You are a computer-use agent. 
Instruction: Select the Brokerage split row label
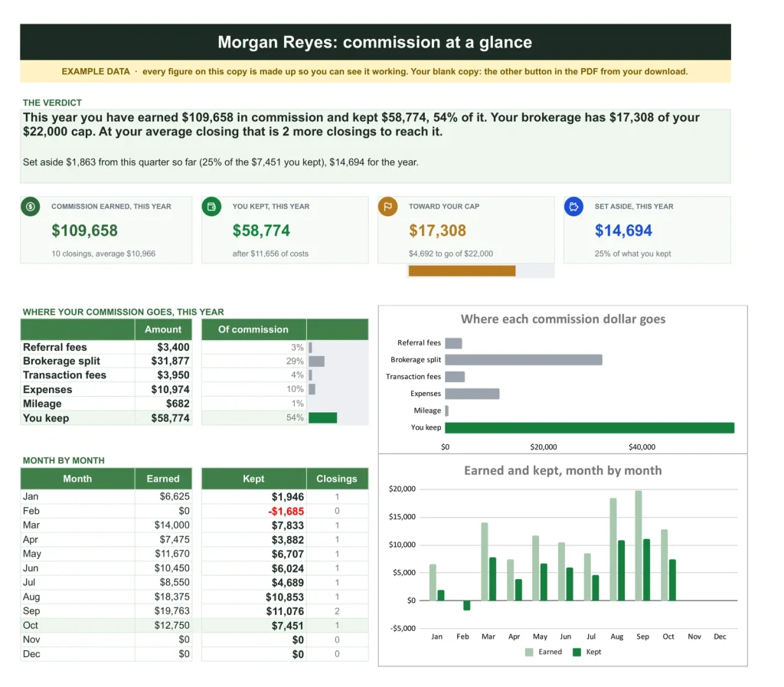click(61, 361)
